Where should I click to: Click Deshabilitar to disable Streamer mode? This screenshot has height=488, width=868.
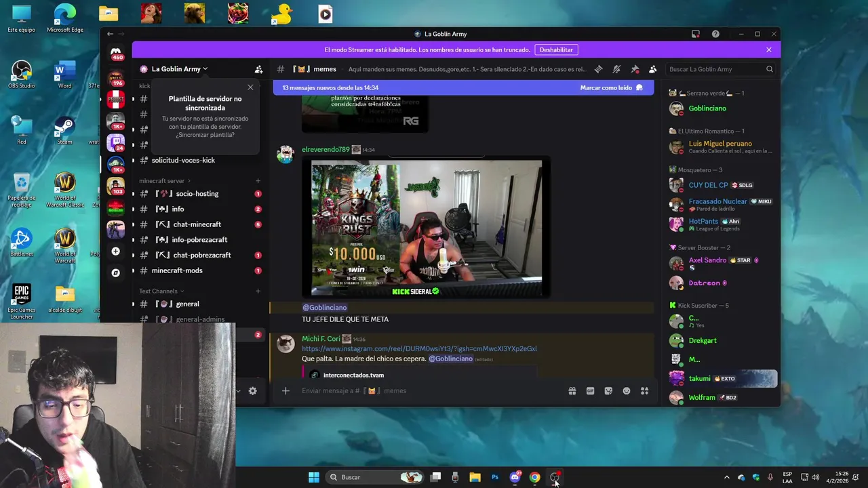click(557, 49)
